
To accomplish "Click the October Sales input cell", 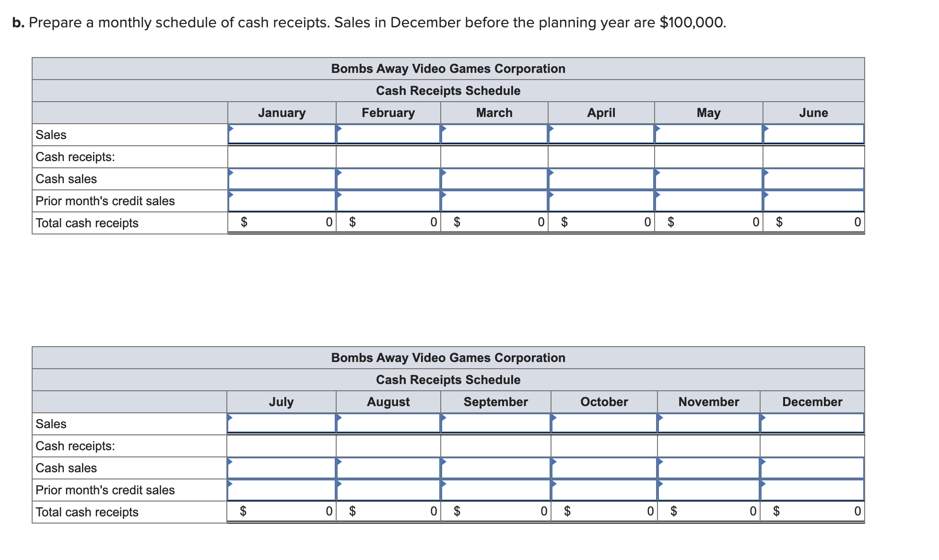I will coord(604,423).
